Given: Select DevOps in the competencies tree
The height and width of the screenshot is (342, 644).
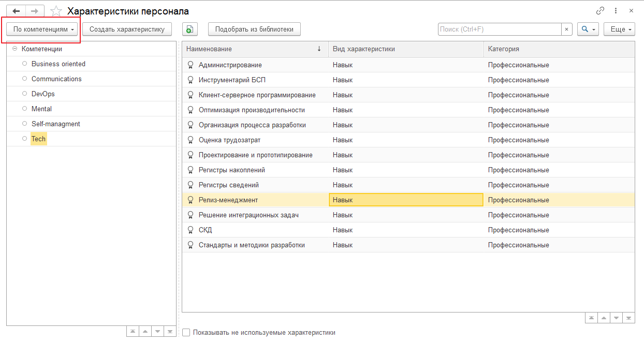Looking at the screenshot, I should 43,94.
